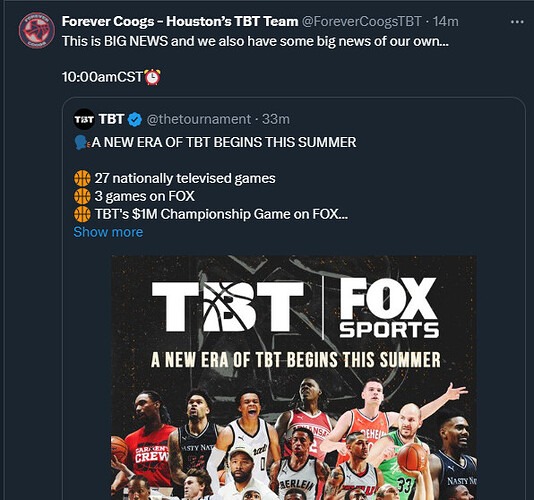Click basketball emoji beside 3 games on FOX
Screen dimensions: 534x500
[82, 197]
